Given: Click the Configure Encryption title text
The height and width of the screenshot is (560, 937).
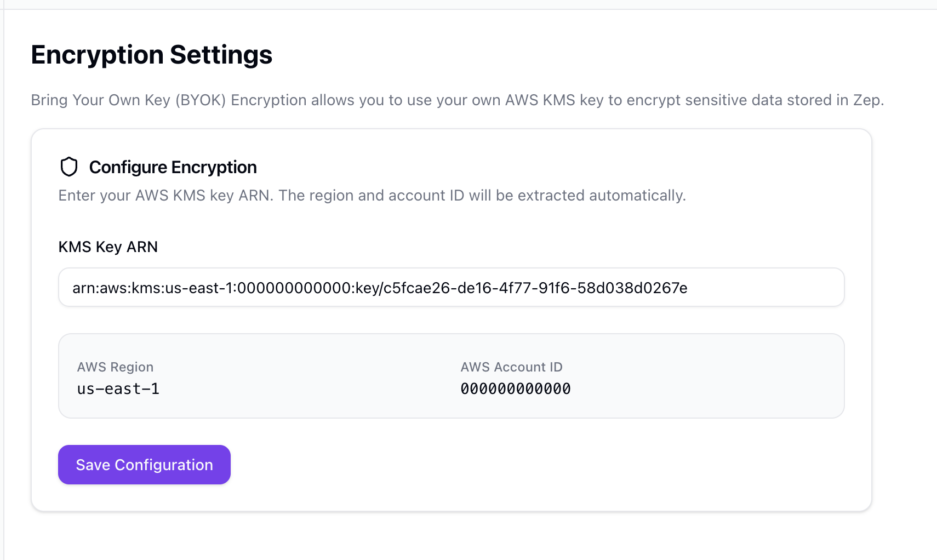Looking at the screenshot, I should tap(173, 167).
